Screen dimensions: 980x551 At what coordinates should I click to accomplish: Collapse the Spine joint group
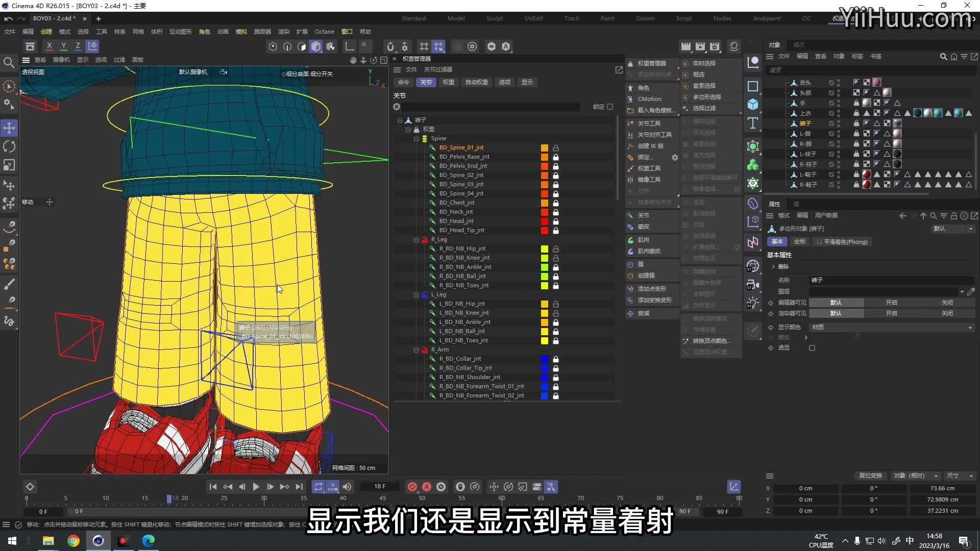pyautogui.click(x=416, y=139)
